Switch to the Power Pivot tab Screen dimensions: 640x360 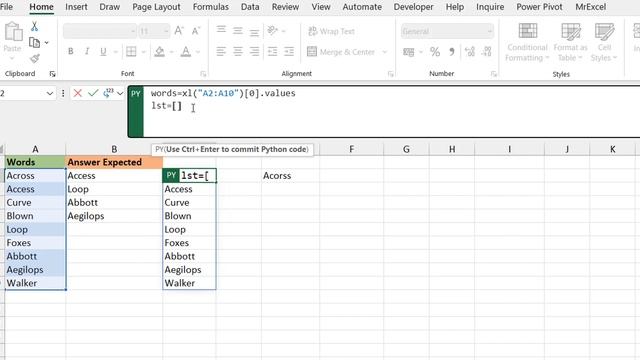[539, 7]
